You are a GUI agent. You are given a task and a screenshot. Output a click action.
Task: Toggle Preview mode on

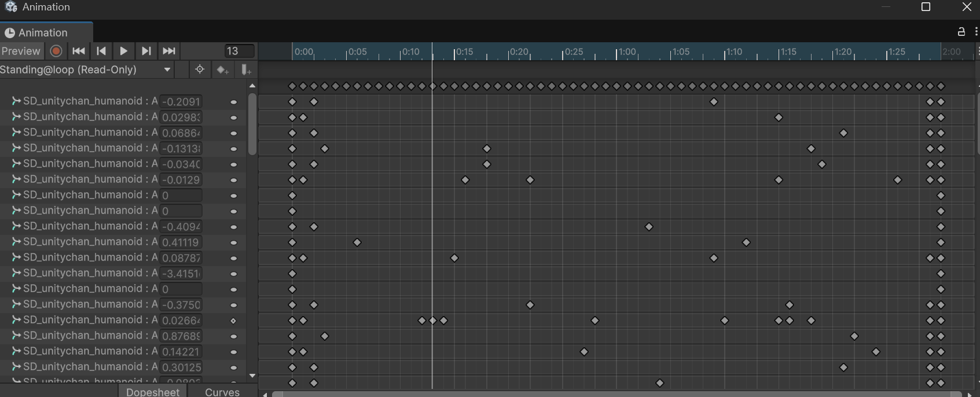pos(21,51)
